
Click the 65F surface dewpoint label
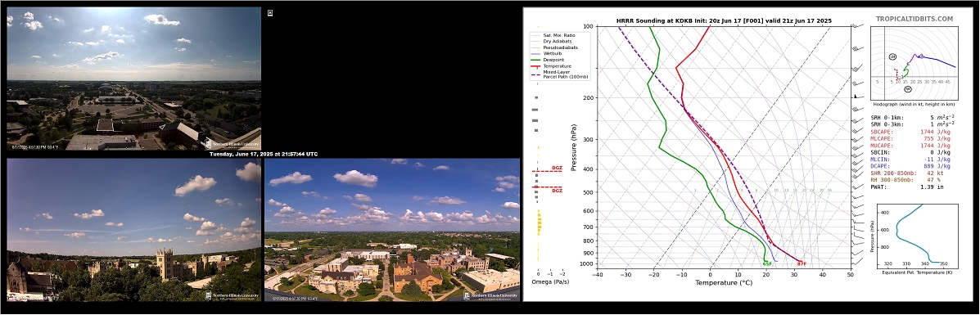(767, 263)
